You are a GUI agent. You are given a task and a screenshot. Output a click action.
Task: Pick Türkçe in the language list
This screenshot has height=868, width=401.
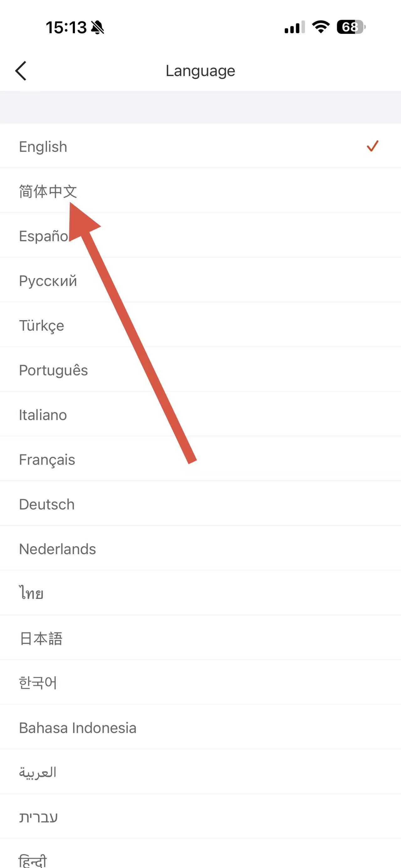(41, 325)
